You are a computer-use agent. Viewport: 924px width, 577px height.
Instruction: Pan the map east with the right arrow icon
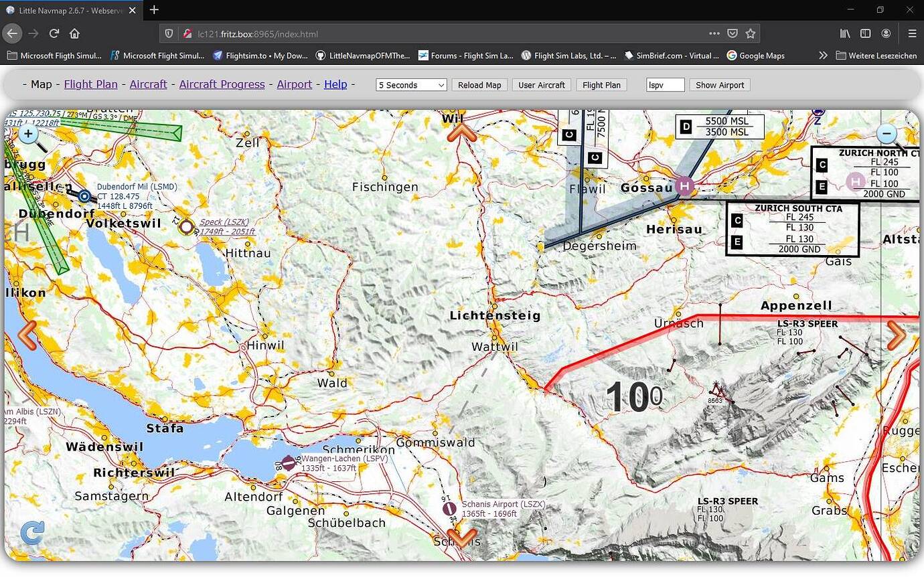(x=897, y=335)
